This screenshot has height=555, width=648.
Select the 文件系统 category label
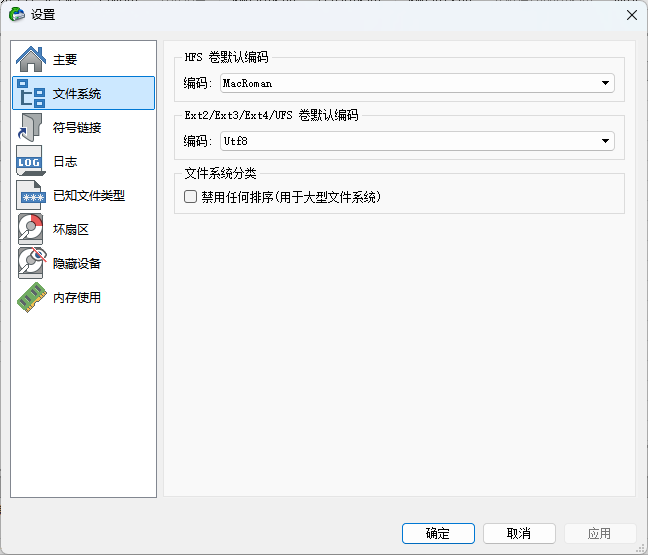coord(77,93)
